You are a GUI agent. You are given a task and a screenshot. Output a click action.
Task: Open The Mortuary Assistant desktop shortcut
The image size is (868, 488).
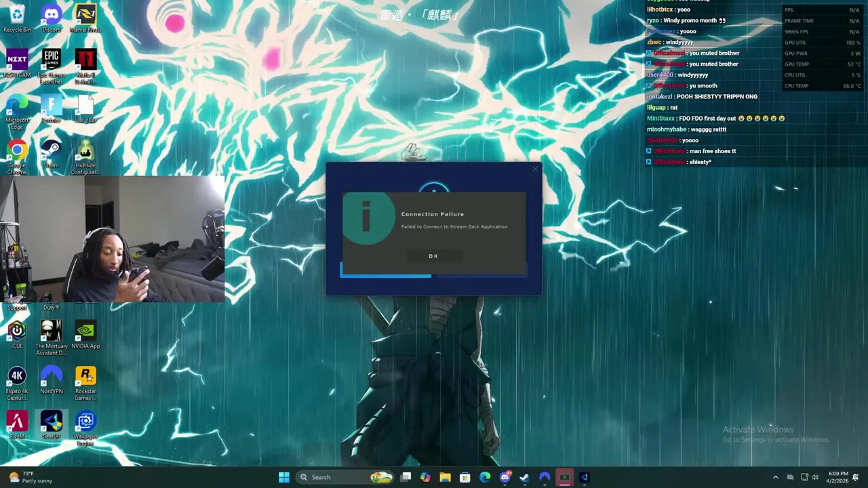52,338
